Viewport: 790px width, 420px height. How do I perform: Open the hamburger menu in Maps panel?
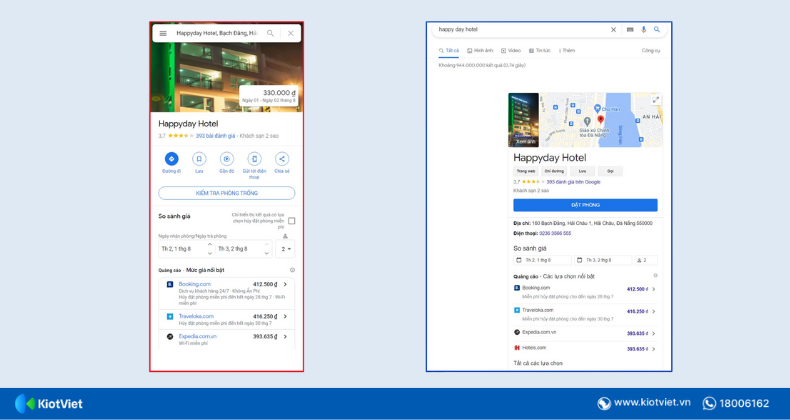pos(163,33)
